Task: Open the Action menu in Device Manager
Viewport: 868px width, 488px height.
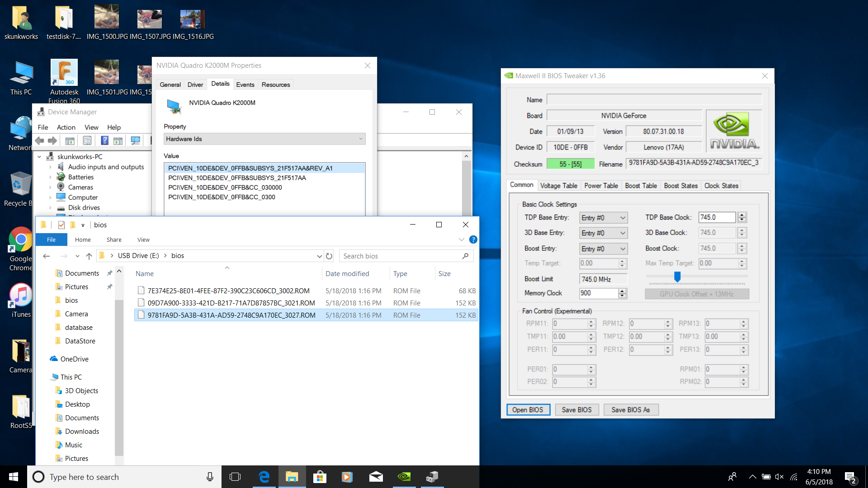Action: pos(66,127)
